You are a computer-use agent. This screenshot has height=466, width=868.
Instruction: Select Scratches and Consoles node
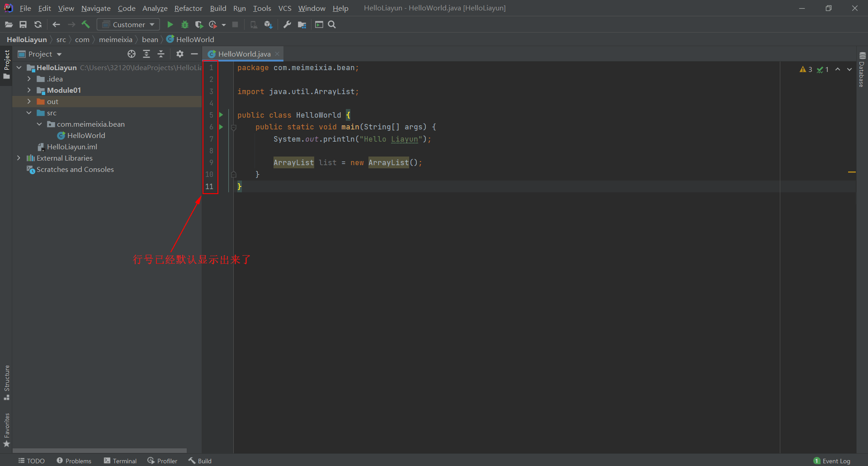pyautogui.click(x=71, y=169)
